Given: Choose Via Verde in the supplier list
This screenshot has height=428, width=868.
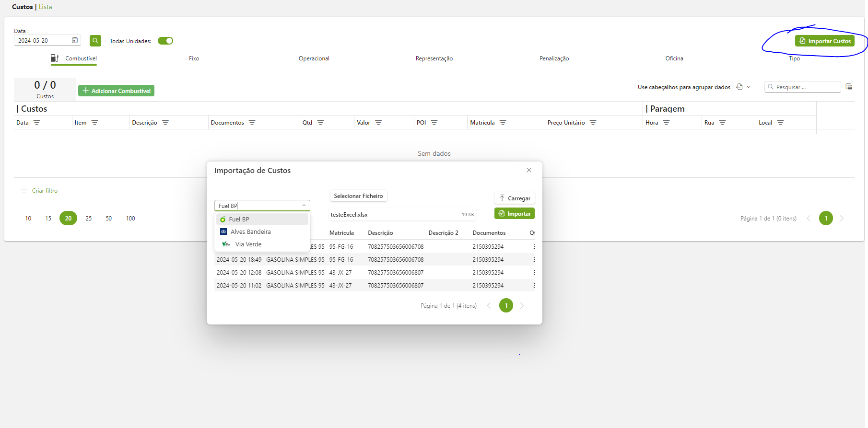Looking at the screenshot, I should 248,244.
